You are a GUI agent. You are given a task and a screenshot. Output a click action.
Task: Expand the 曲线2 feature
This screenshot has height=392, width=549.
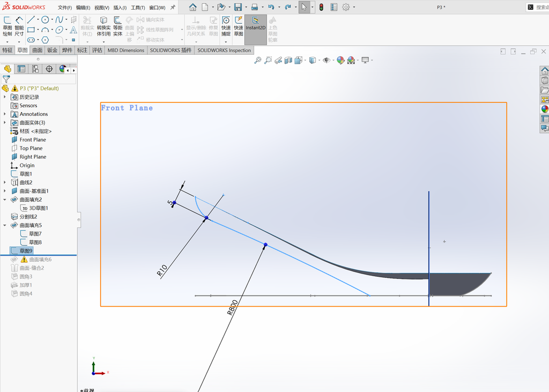pyautogui.click(x=4, y=182)
